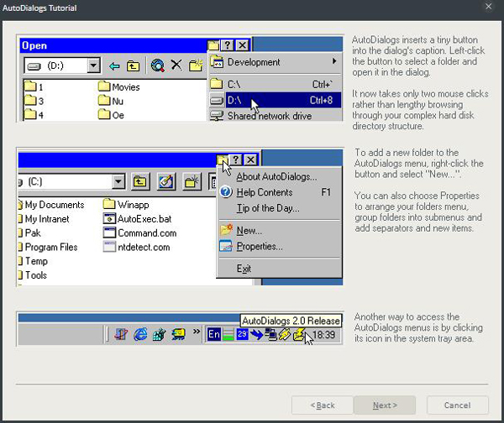Choose Exit in the context menu

(x=279, y=269)
